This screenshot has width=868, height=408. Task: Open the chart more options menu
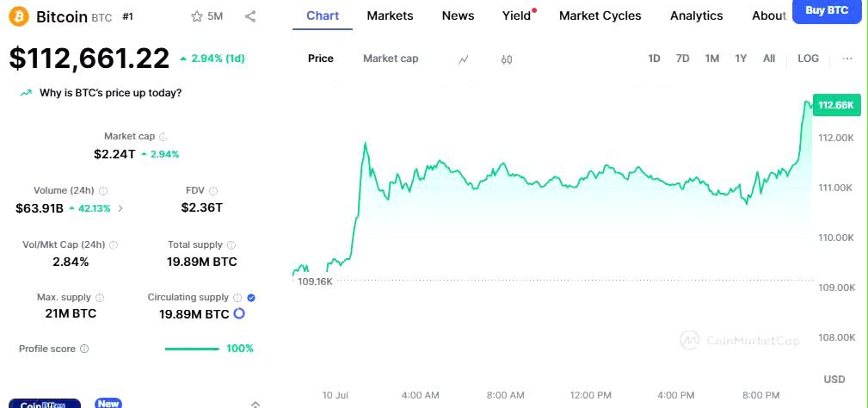point(847,59)
